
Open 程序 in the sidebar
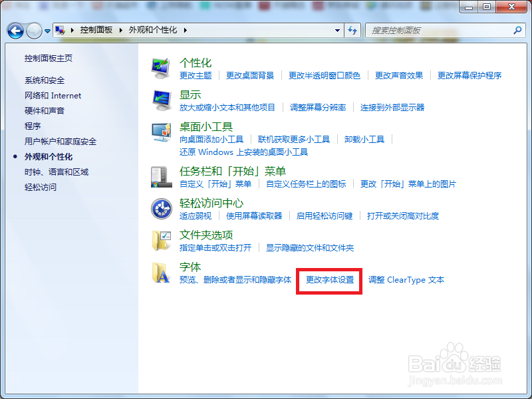click(33, 126)
